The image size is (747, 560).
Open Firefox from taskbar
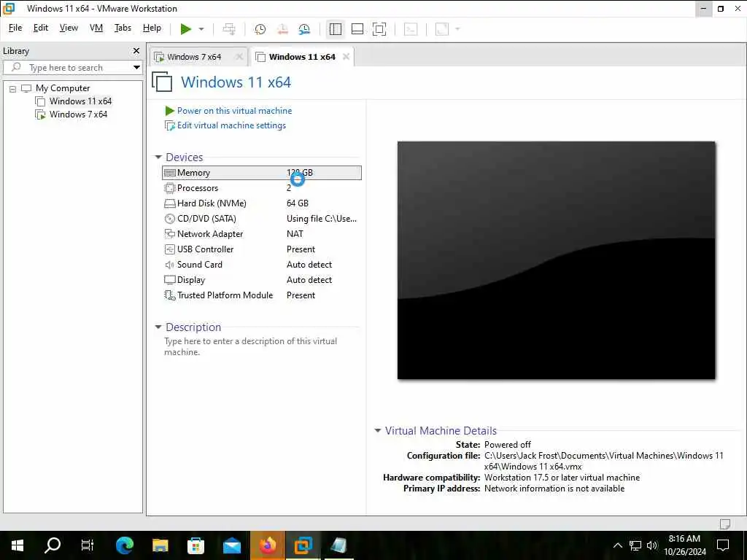[268, 545]
